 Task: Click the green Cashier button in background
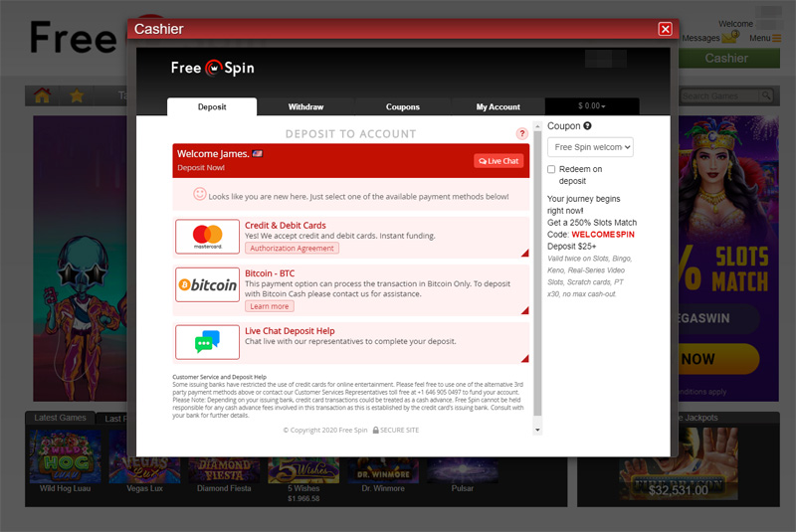[729, 59]
